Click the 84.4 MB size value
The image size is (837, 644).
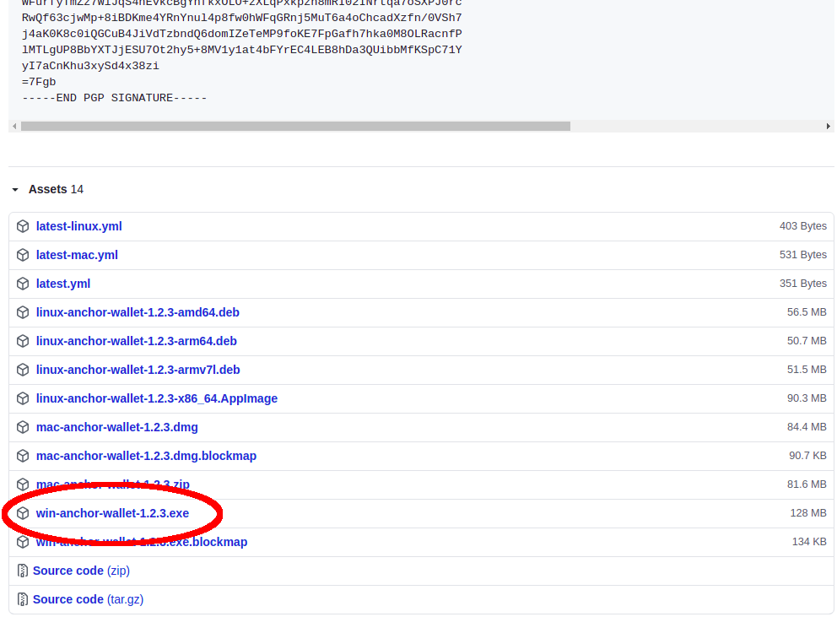[807, 427]
